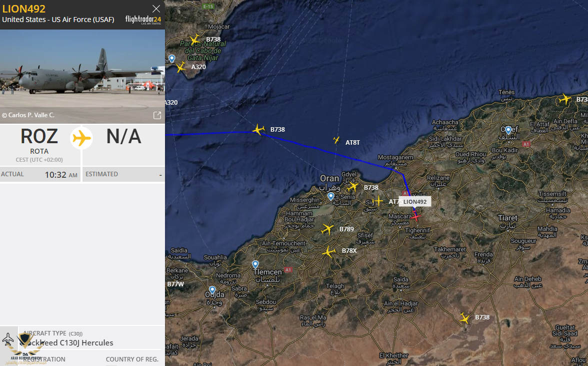588x366 pixels.
Task: Click the Flightradar24 logo
Action: (x=143, y=20)
